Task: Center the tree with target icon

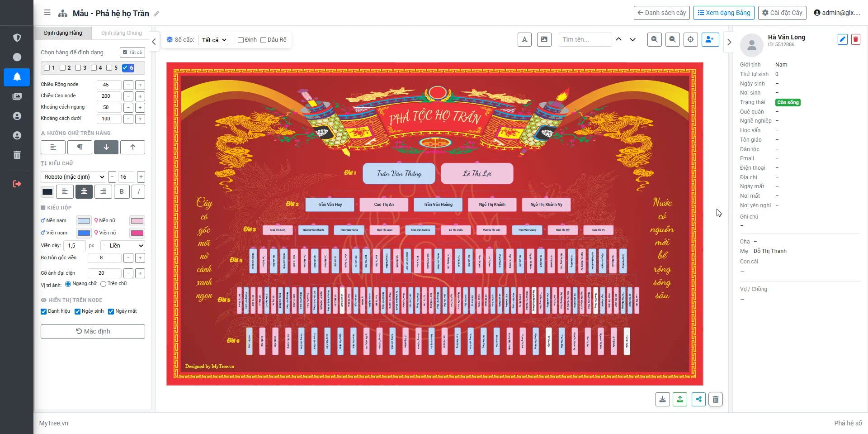Action: coord(690,40)
